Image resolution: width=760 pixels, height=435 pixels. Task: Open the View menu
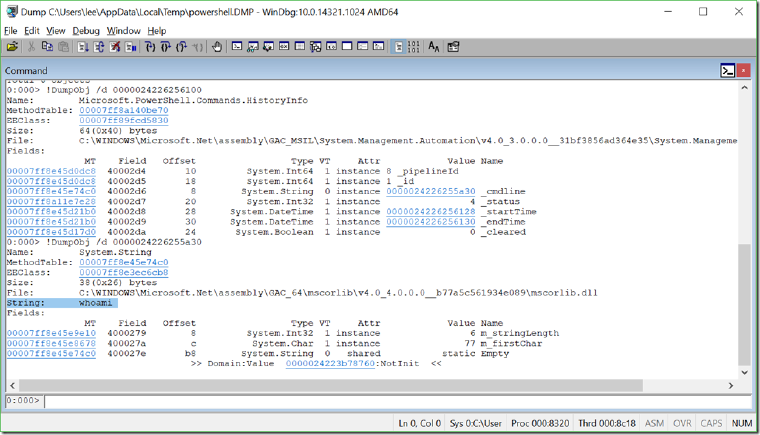(x=56, y=31)
